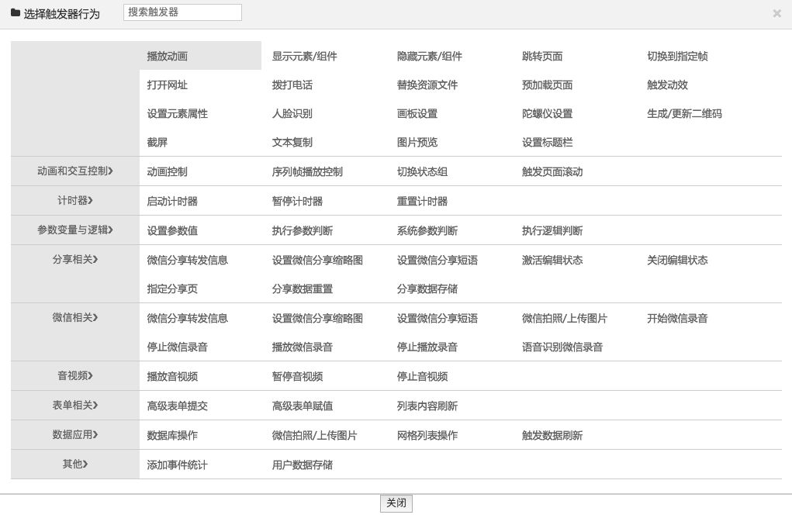
Task: Expand the 数据应用 category
Action: [74, 434]
